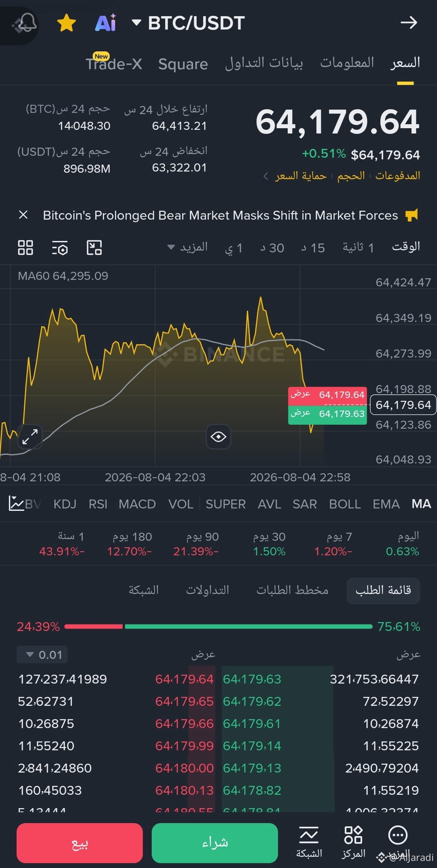
Task: Enable the BOLL indicator
Action: pyautogui.click(x=345, y=504)
